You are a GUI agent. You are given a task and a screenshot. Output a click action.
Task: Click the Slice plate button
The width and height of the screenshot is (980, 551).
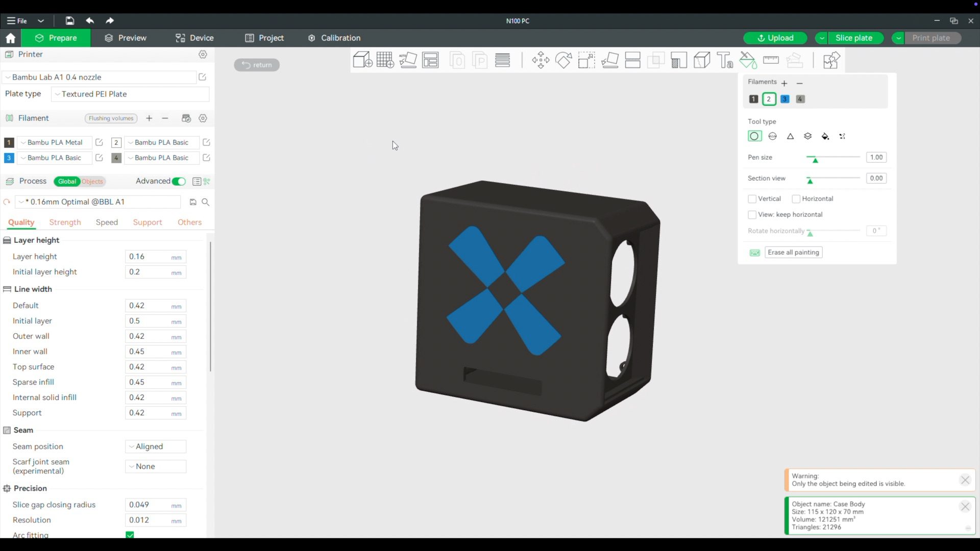[853, 38]
